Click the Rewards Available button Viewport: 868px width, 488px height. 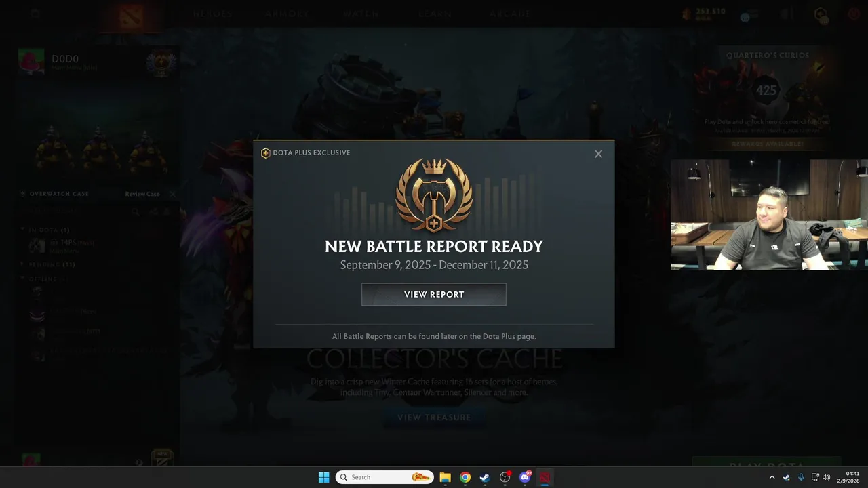(767, 144)
